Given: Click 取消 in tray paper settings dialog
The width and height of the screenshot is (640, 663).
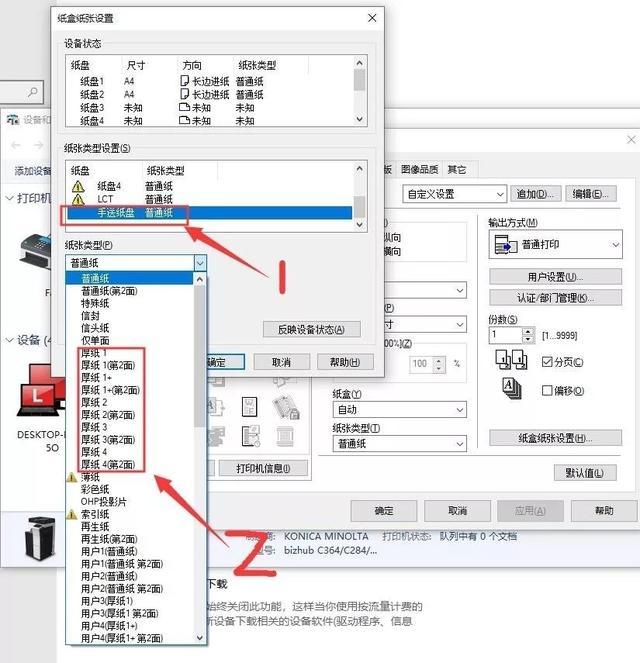Looking at the screenshot, I should [282, 362].
